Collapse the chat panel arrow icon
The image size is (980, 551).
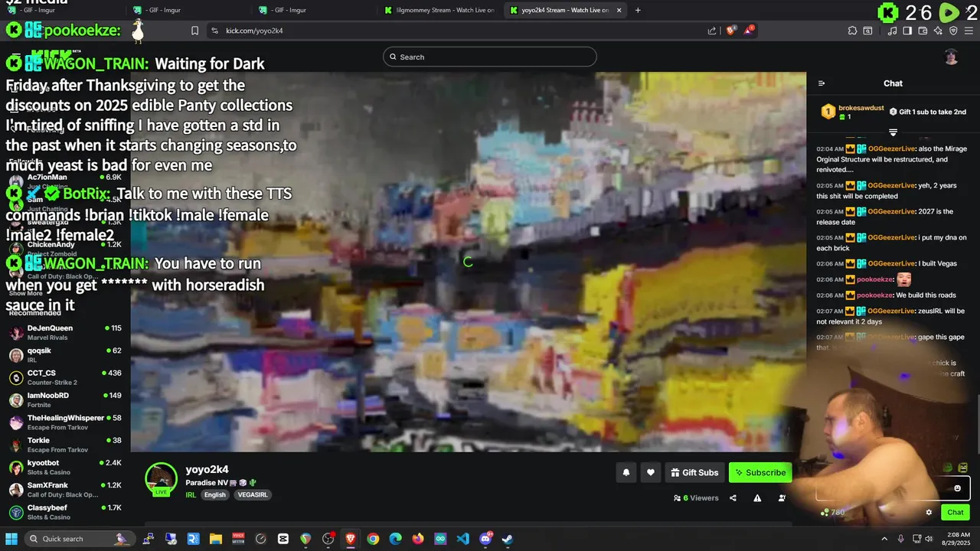822,83
